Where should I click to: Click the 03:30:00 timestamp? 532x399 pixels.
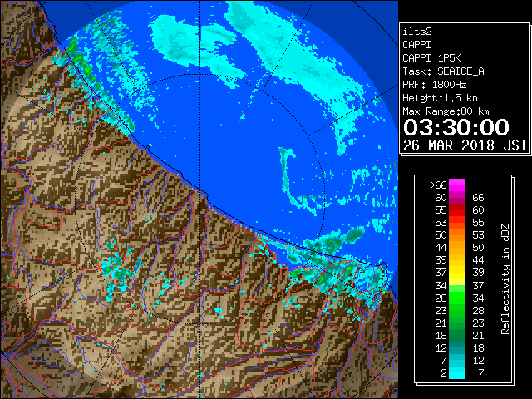coord(456,127)
